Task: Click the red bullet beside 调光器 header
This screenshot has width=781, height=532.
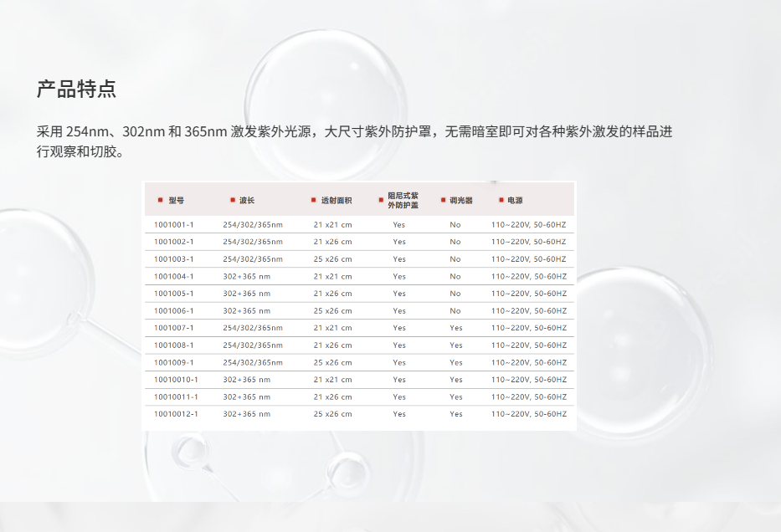Action: tap(443, 201)
